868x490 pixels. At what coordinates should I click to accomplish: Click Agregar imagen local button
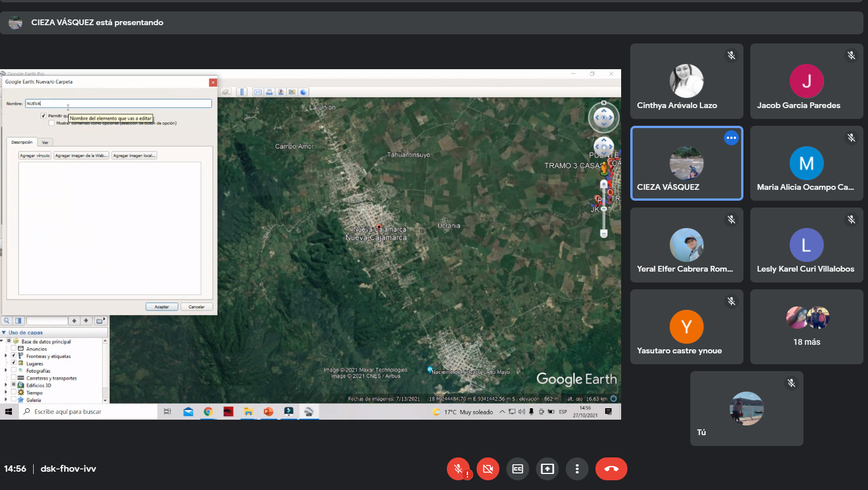pos(134,156)
